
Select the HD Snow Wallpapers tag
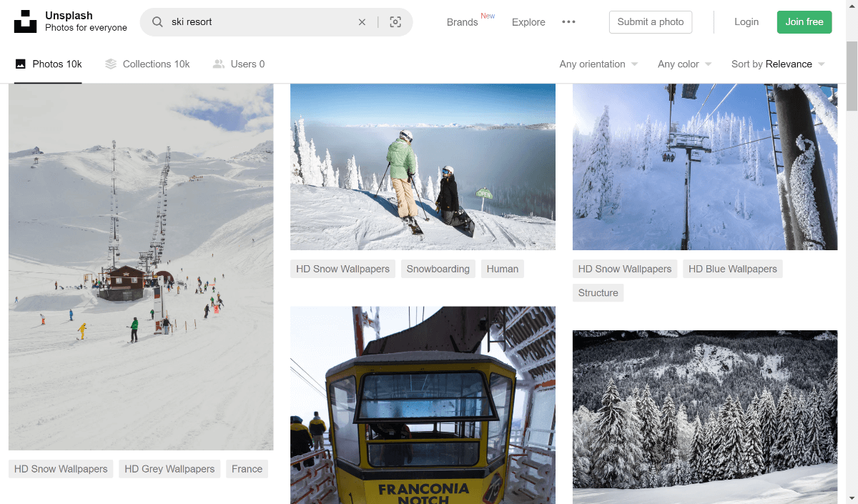(342, 269)
